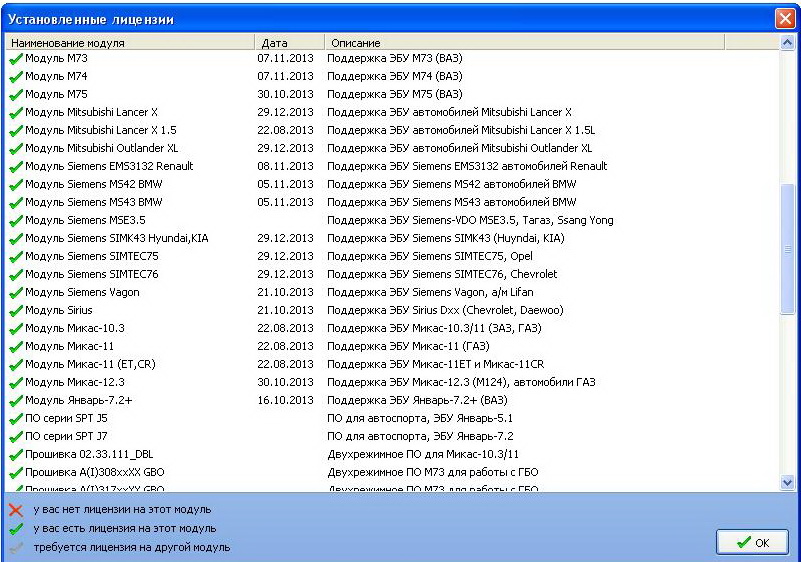Click the vertical scrollbar thumb
The image size is (801, 562).
point(787,249)
